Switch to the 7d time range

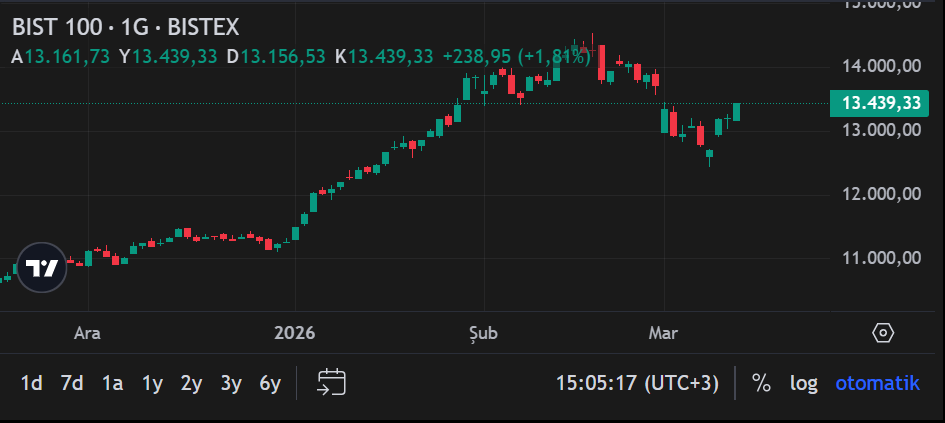tap(72, 383)
